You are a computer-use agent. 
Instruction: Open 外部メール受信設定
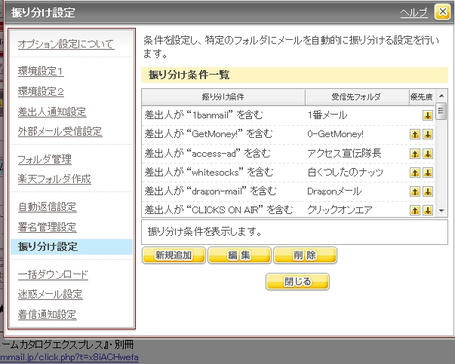pos(60,131)
